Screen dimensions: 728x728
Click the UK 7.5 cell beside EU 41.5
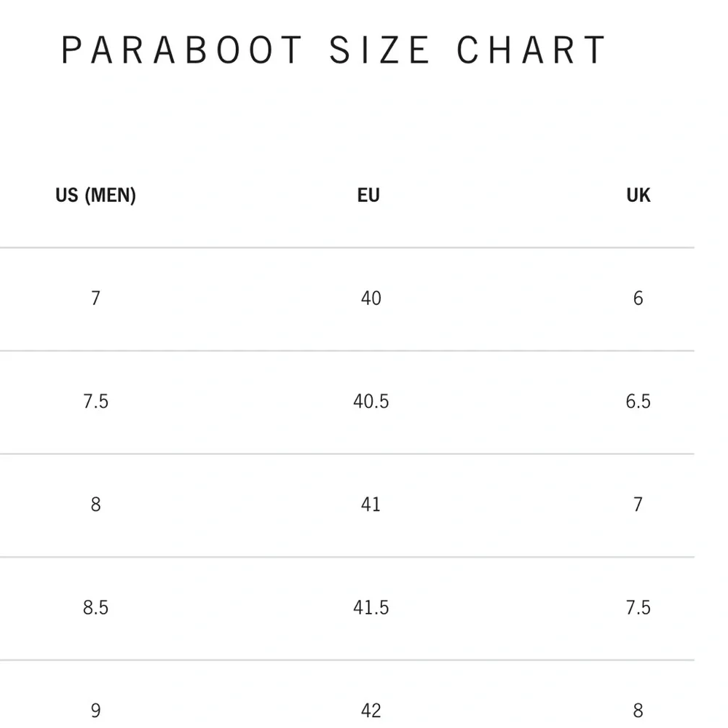638,607
